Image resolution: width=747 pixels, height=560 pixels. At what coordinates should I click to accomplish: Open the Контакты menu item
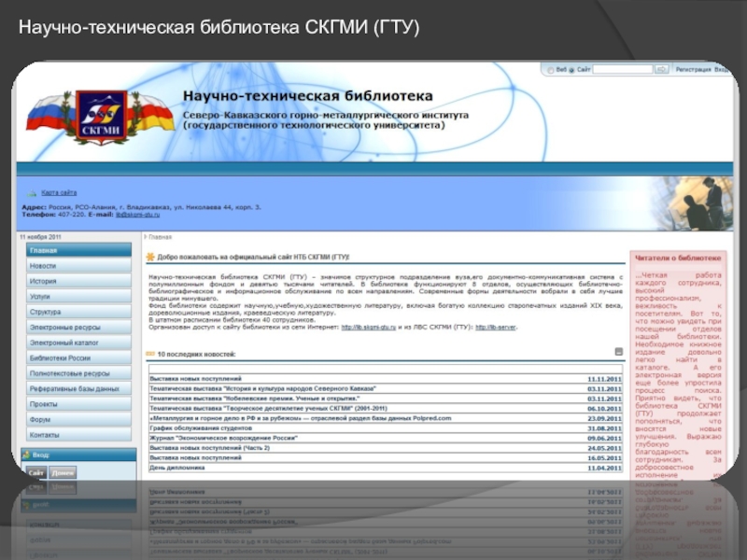[x=78, y=435]
